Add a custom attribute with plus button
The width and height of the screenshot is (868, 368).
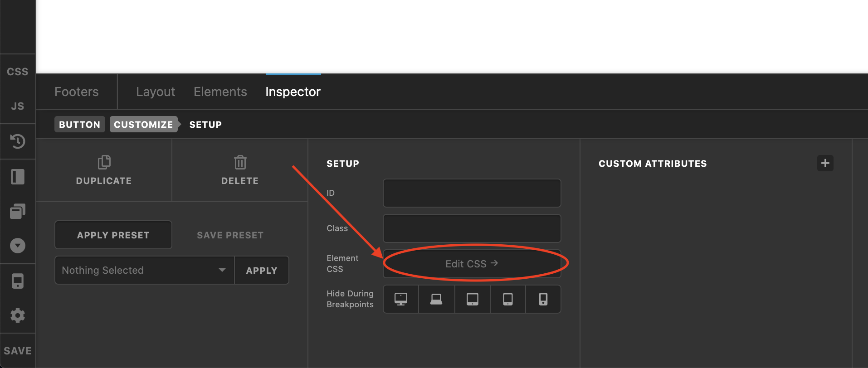coord(825,163)
